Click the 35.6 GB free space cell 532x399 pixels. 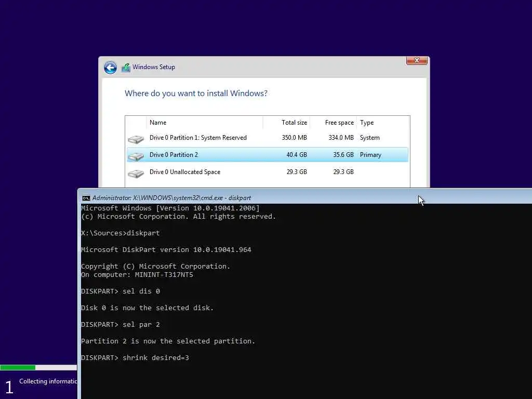coord(343,155)
